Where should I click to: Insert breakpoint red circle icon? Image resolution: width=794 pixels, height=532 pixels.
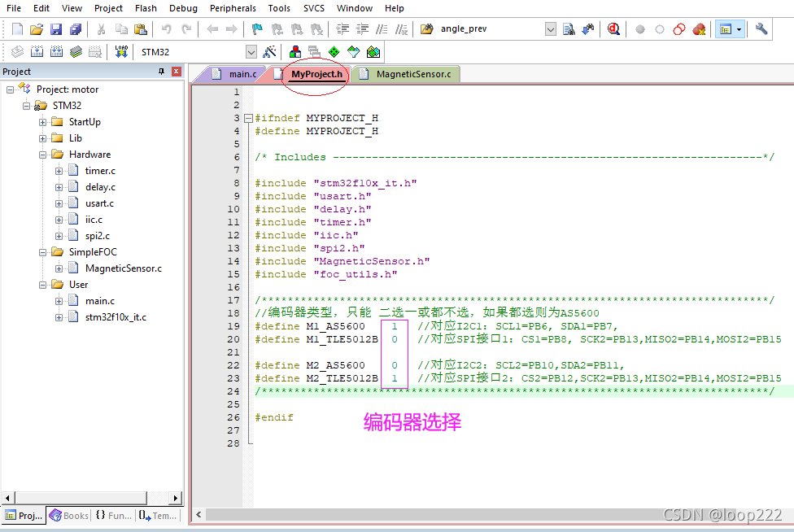pos(640,29)
